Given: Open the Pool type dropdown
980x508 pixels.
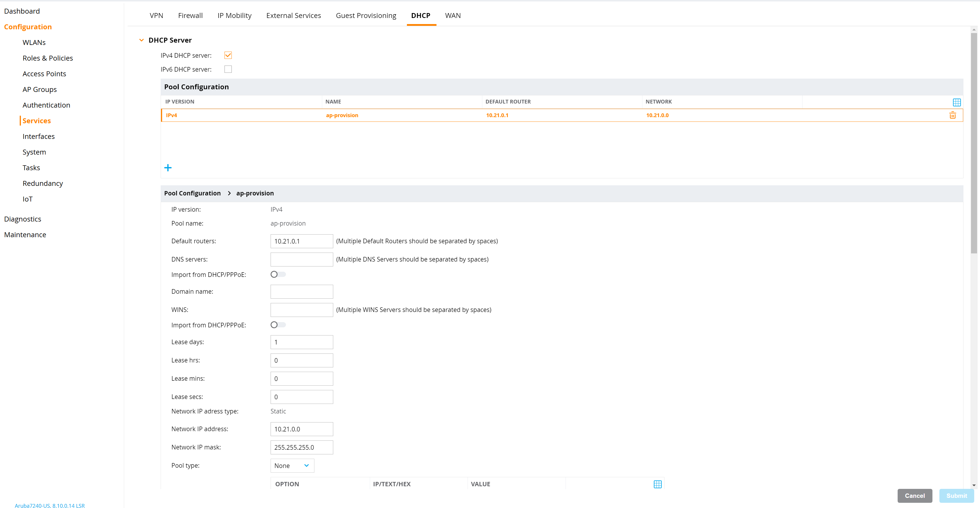Looking at the screenshot, I should click(292, 465).
